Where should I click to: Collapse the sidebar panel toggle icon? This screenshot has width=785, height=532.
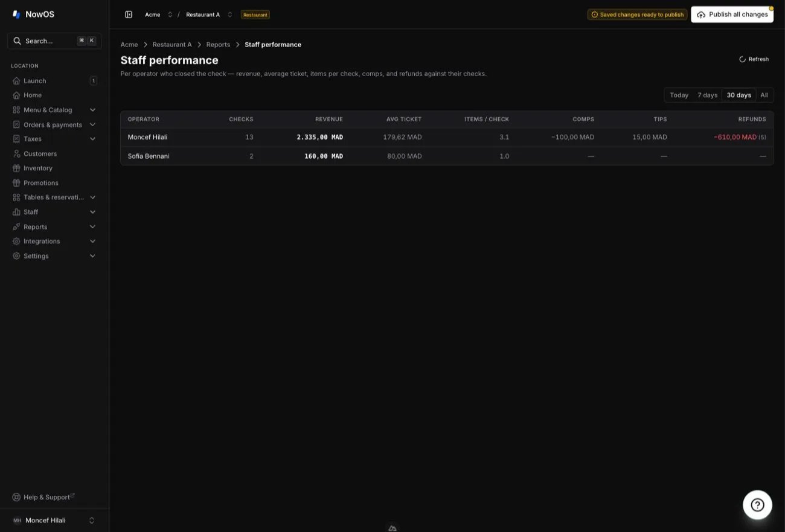tap(129, 14)
